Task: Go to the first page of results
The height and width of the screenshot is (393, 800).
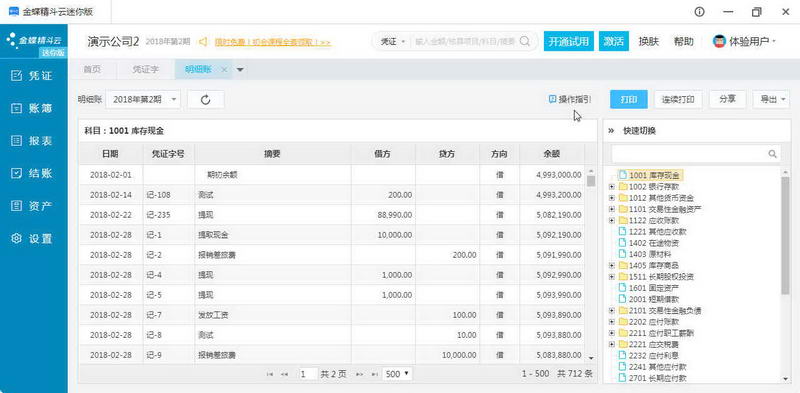Action: (270, 374)
